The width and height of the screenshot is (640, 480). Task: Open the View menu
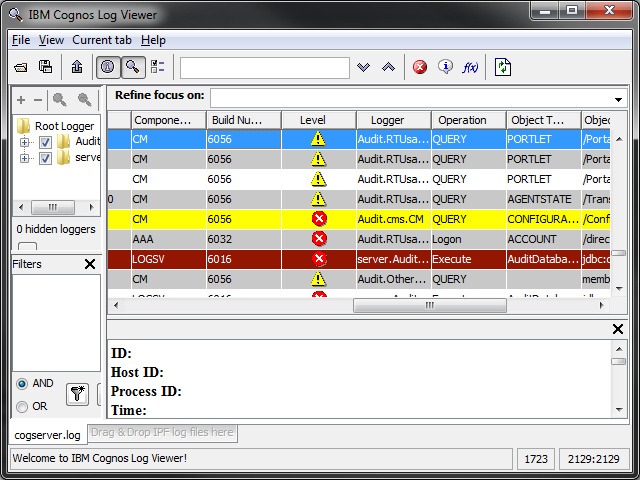click(x=51, y=40)
